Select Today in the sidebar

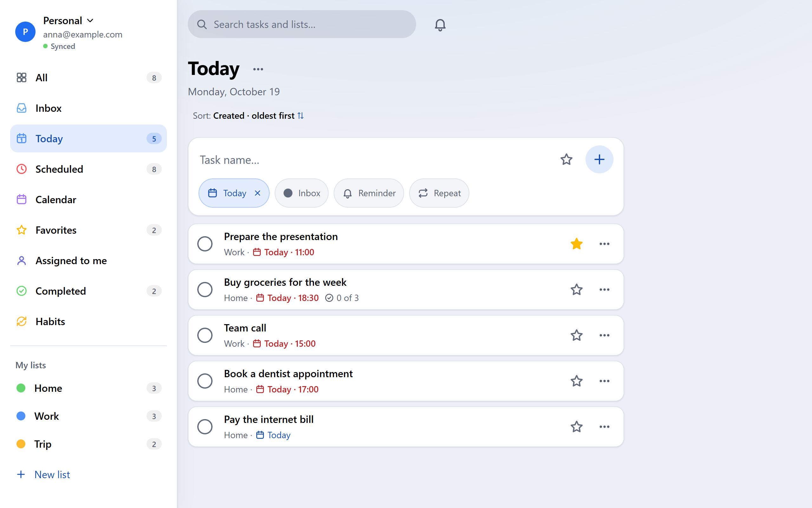click(x=88, y=138)
